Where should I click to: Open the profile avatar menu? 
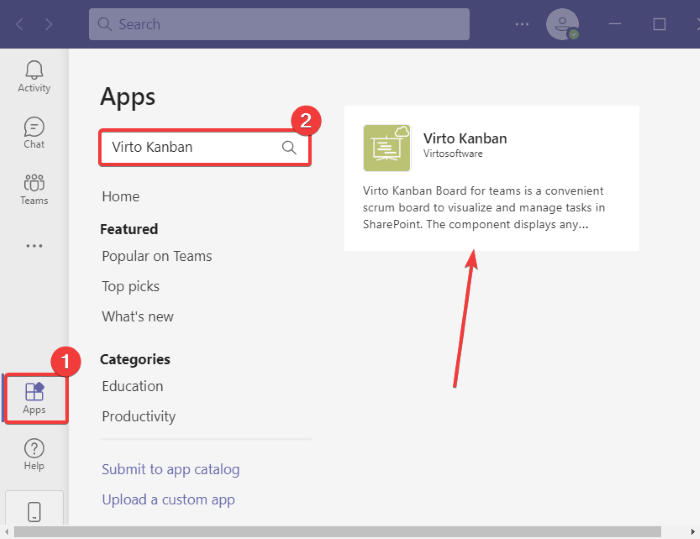point(562,24)
